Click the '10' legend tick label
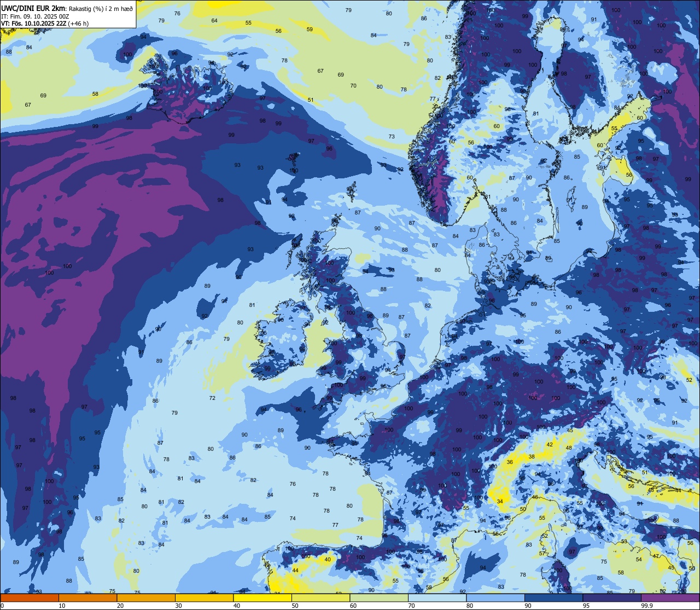This screenshot has height=610, width=700. pos(62,606)
